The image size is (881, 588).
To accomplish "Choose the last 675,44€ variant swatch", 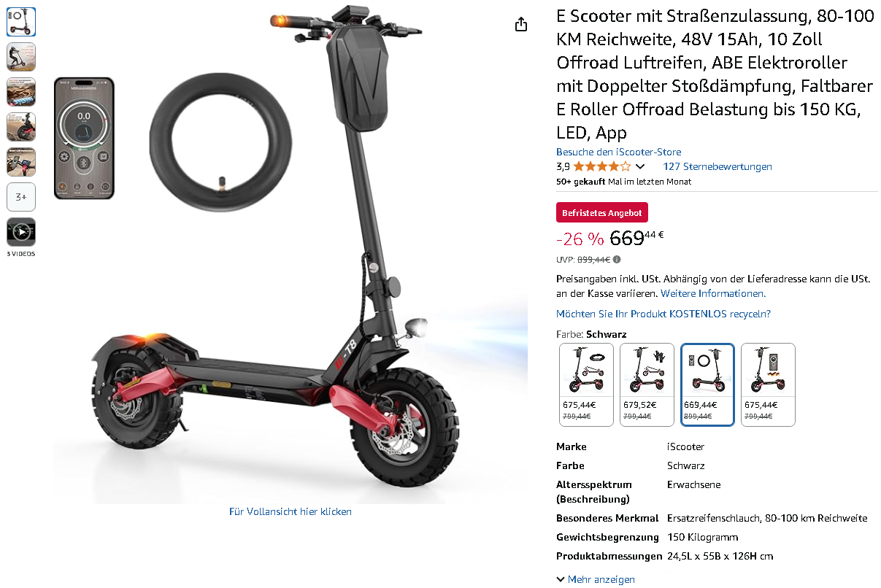I will [x=768, y=384].
